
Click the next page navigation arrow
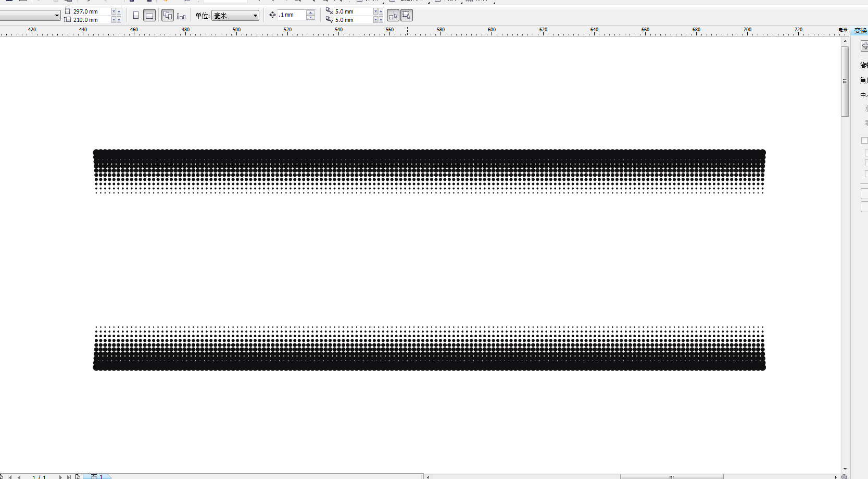60,476
